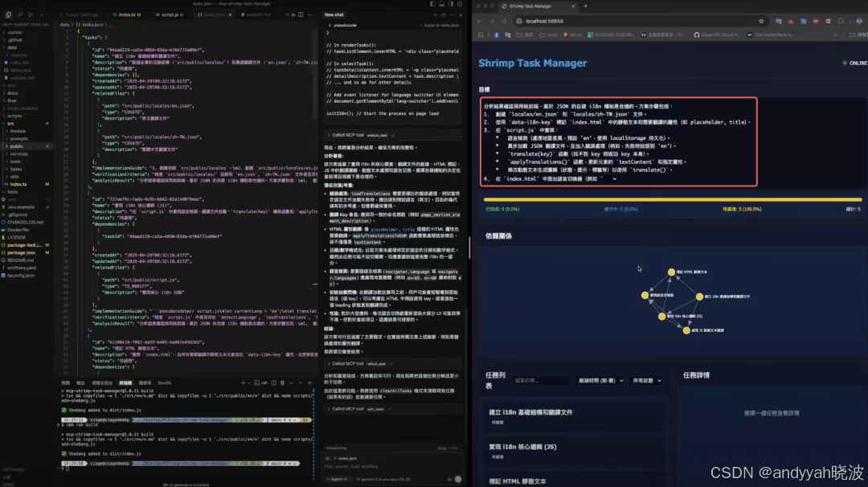Open the Agent mode dropdown in chat
This screenshot has width=868, height=487.
[x=339, y=479]
